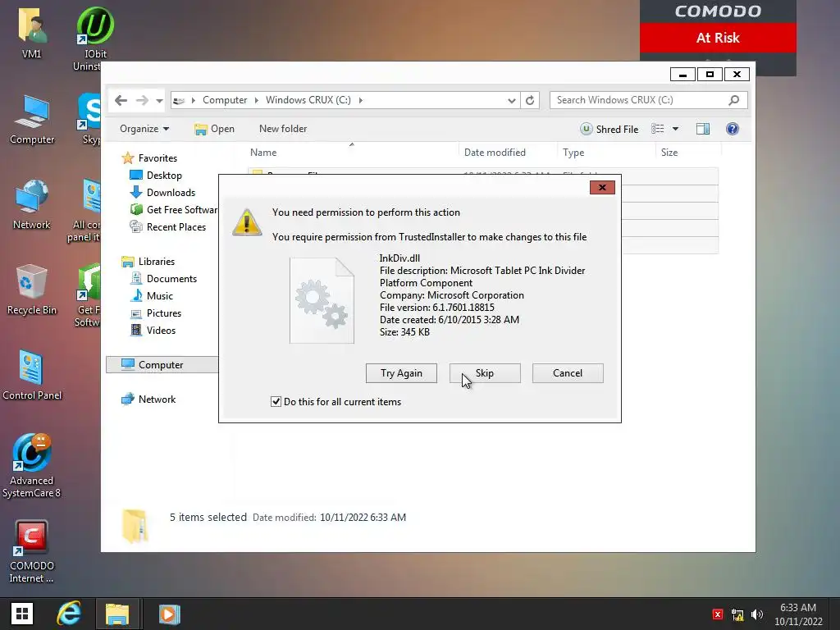Select COMODO Internet Security desktop icon
This screenshot has width=840, height=630.
click(x=32, y=552)
